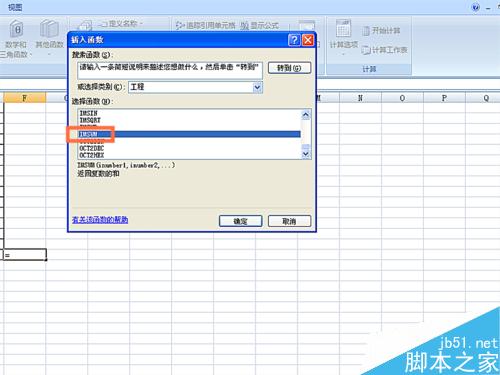
Task: Click the 定义名称 command
Action: coord(122,24)
